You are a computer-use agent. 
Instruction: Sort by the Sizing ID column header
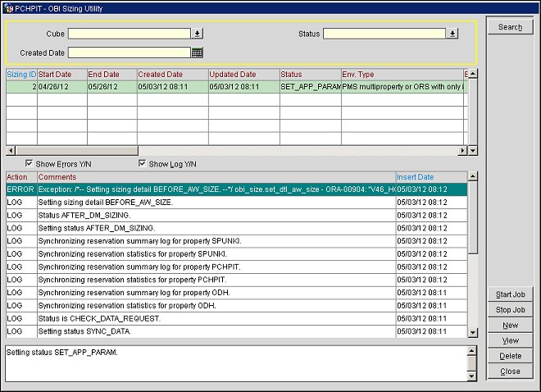pyautogui.click(x=21, y=75)
